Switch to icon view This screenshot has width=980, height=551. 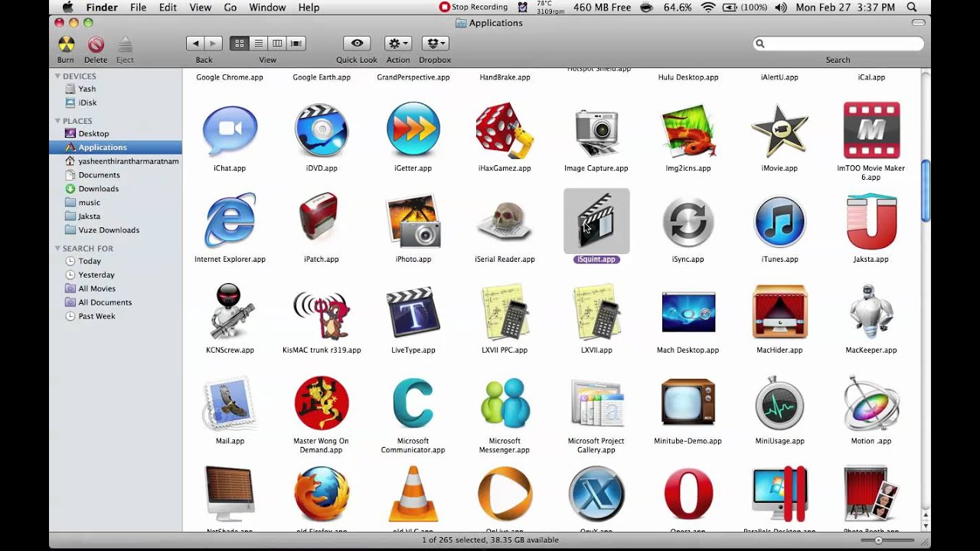coord(239,44)
